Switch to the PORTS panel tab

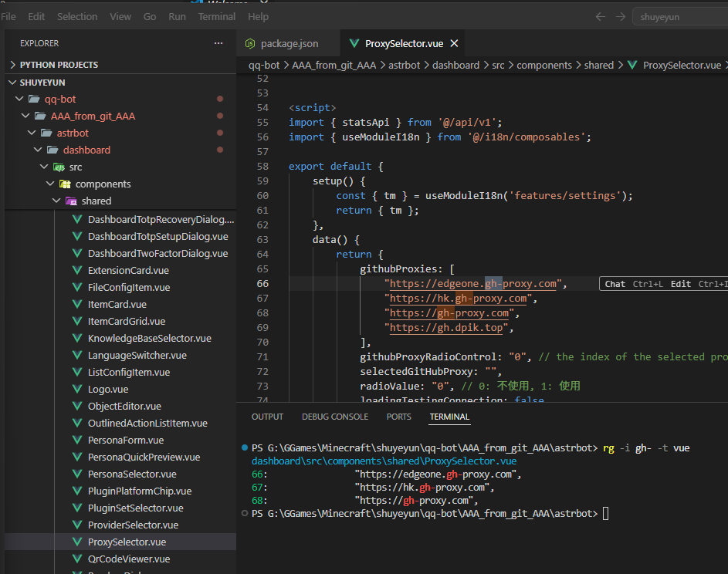pos(399,417)
